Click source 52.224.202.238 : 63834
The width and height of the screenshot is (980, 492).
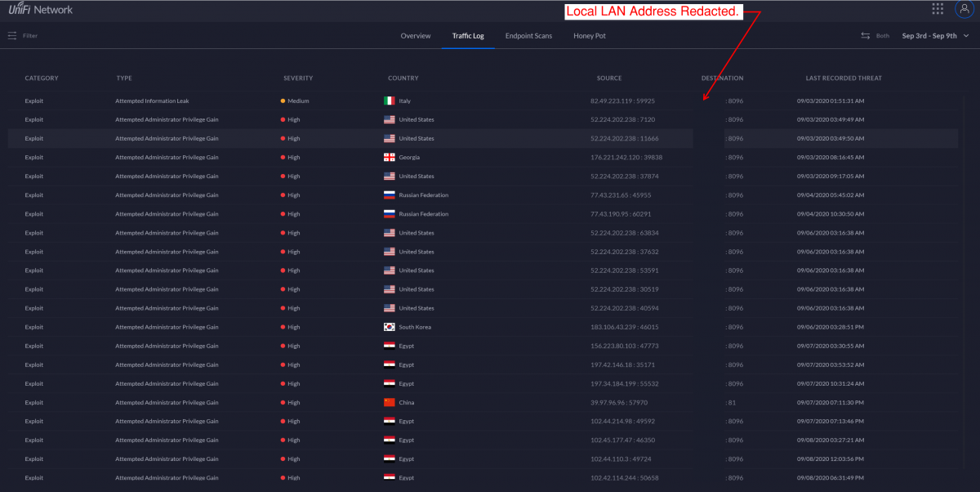(624, 233)
